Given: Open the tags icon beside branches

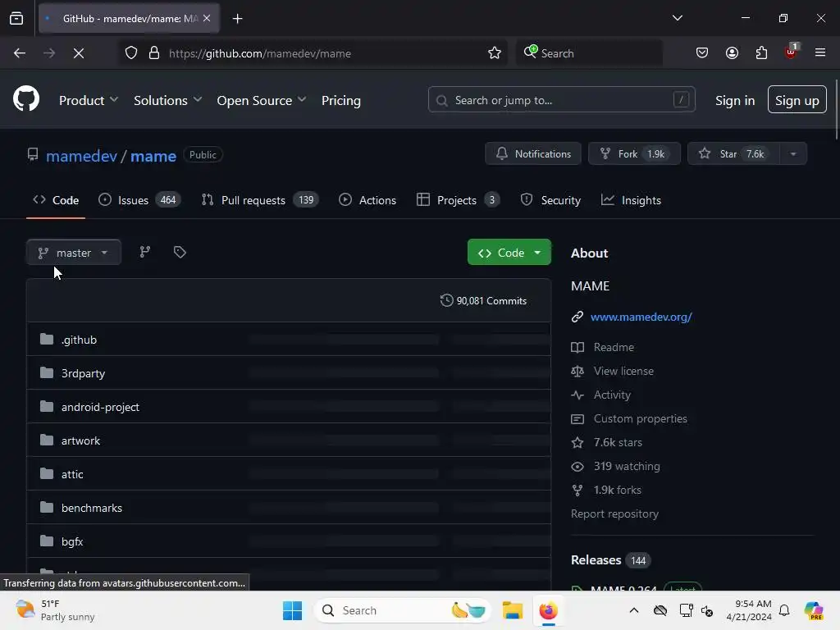Looking at the screenshot, I should pyautogui.click(x=180, y=252).
